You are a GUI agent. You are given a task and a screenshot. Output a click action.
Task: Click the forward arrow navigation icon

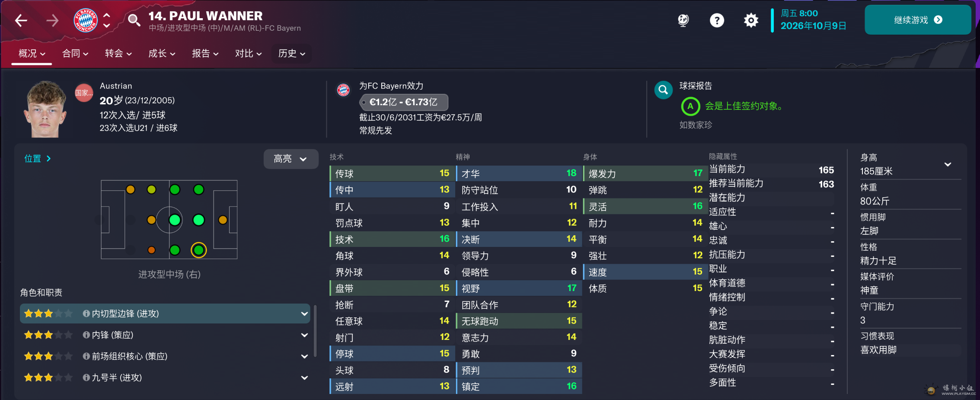coord(52,20)
